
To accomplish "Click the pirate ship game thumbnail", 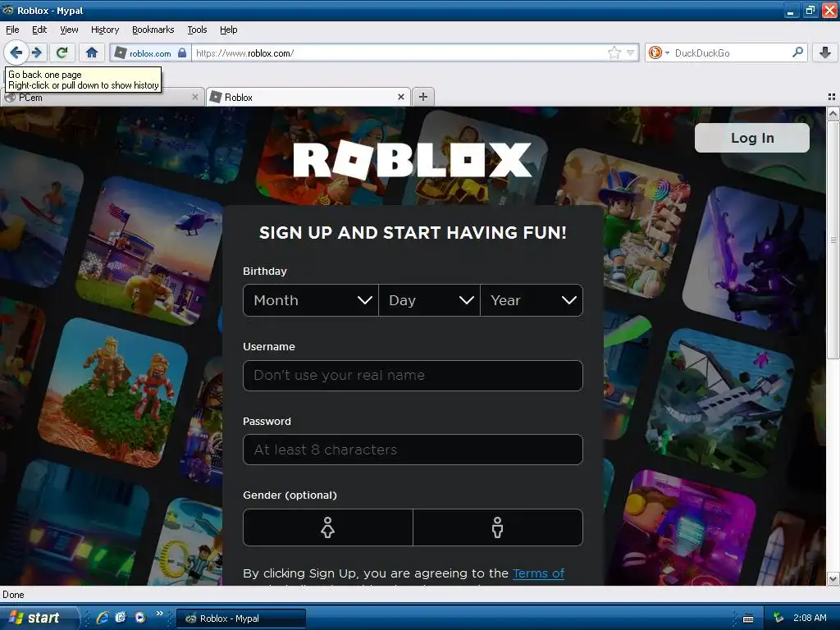I will tap(720, 403).
